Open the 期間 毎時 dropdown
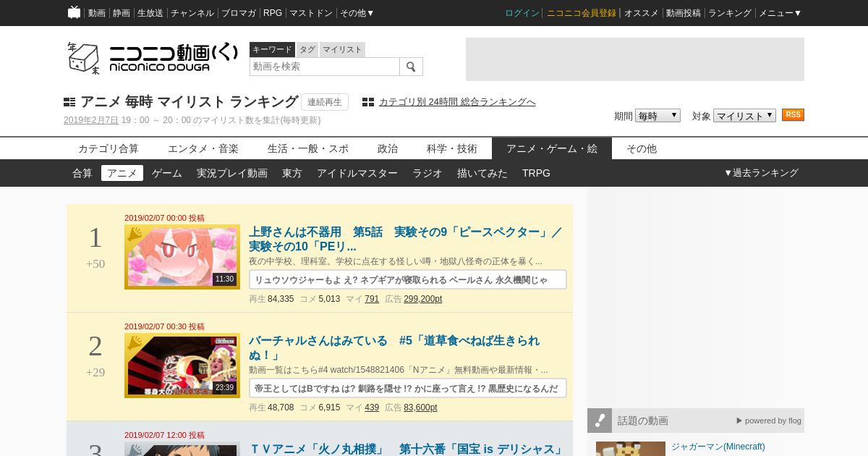Image resolution: width=868 pixels, height=456 pixels. click(x=658, y=116)
